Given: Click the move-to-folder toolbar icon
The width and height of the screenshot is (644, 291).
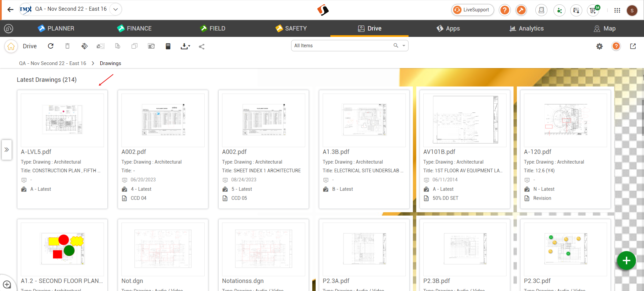Looking at the screenshot, I should (151, 46).
